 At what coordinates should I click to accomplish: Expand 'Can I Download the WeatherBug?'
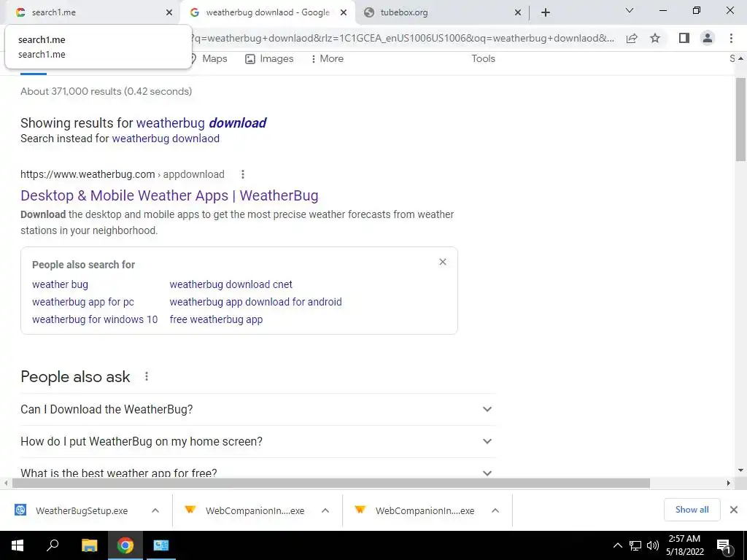(x=258, y=410)
